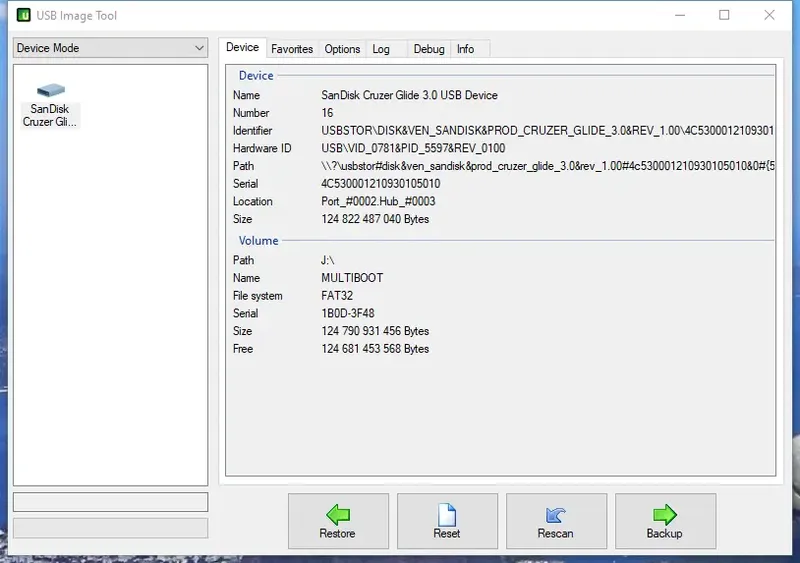Click the File system value FAT32
The width and height of the screenshot is (800, 563).
point(337,296)
